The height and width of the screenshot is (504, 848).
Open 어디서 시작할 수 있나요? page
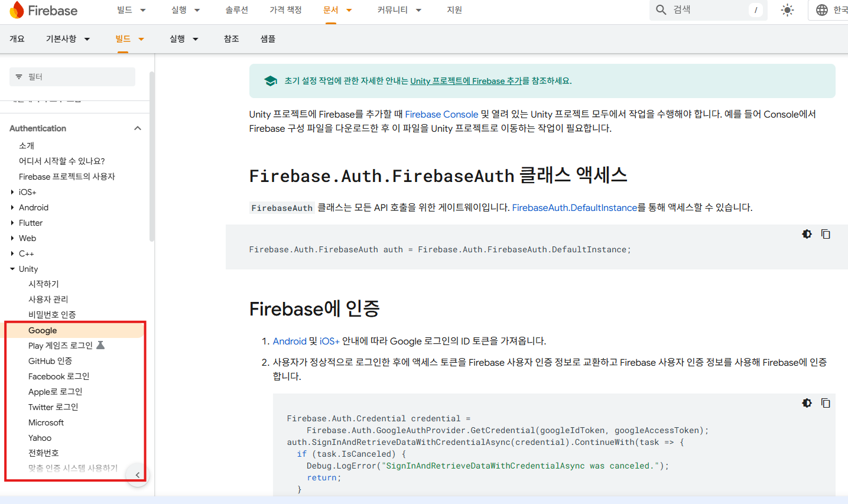click(x=62, y=161)
